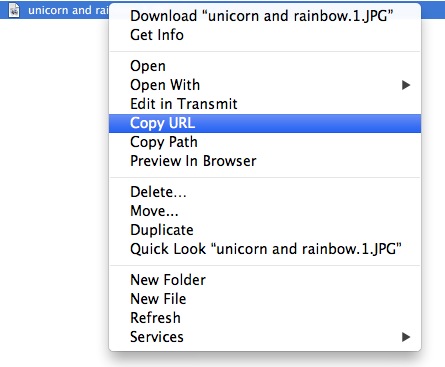Viewport: 445px width, 367px height.
Task: Choose Move… in context menu
Action: pyautogui.click(x=265, y=211)
